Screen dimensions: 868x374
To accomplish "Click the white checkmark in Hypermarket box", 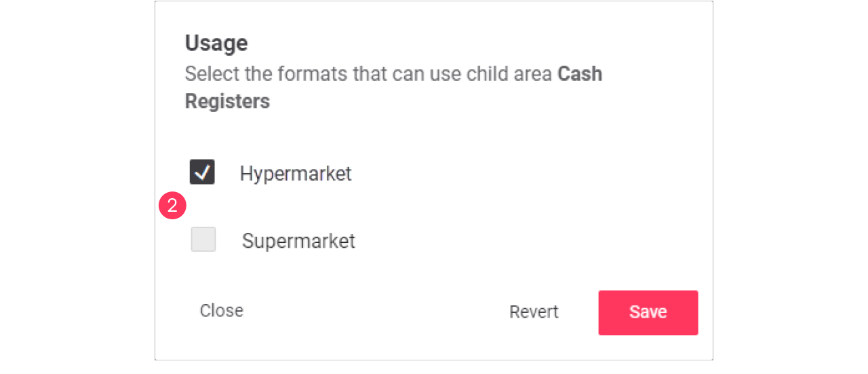I will pyautogui.click(x=202, y=172).
